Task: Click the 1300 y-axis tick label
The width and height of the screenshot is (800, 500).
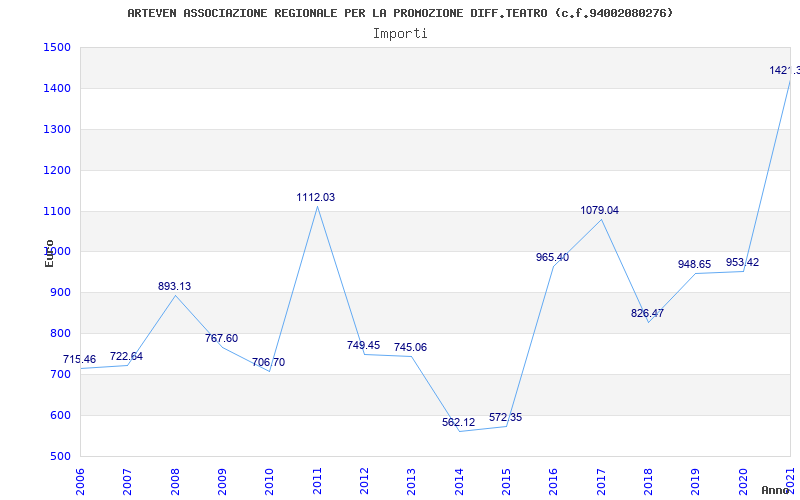Action: tap(57, 129)
